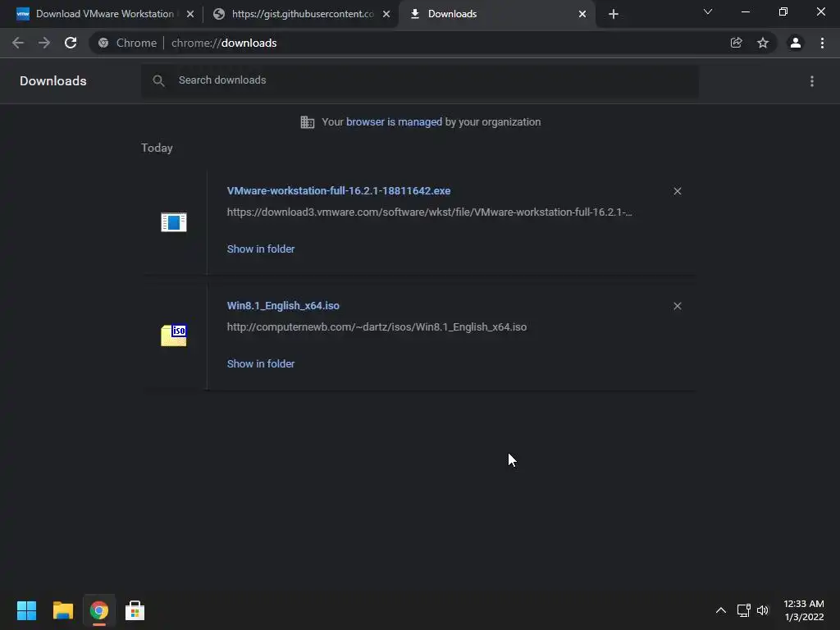The width and height of the screenshot is (840, 630).
Task: Open Win8.1_English_x64.iso file link
Action: [x=283, y=305]
